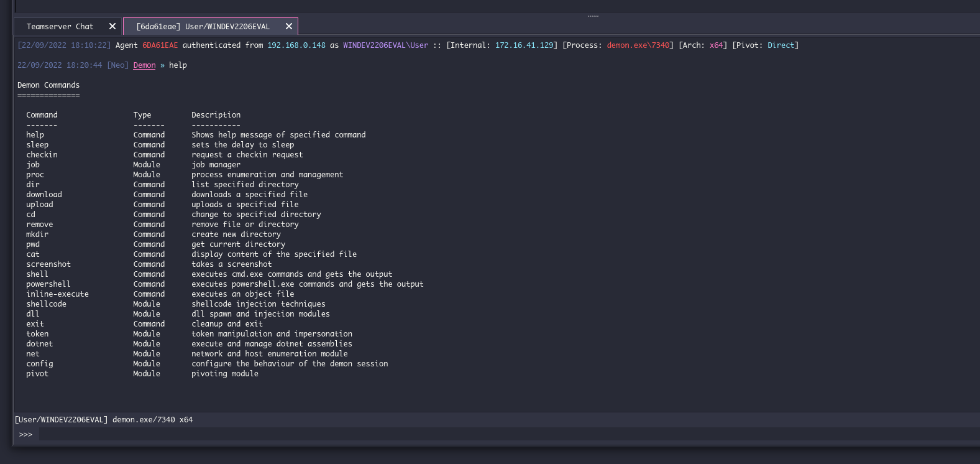Click the 'dir' command name
Image resolution: width=980 pixels, height=464 pixels.
click(x=33, y=184)
